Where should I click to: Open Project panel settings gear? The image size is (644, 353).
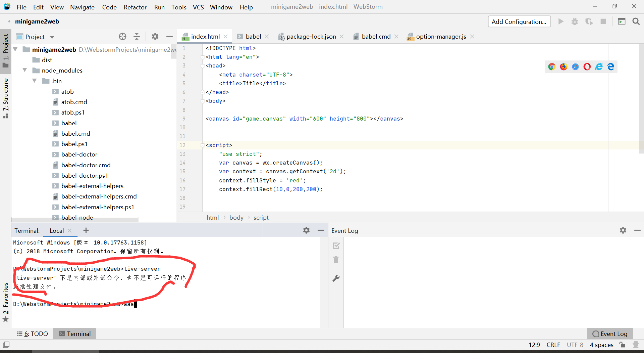click(x=155, y=37)
